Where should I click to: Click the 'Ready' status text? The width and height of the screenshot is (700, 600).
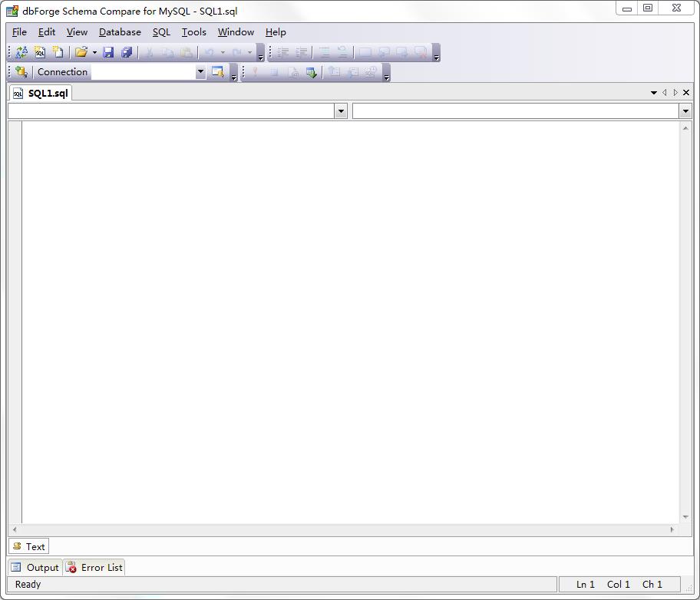(x=28, y=584)
